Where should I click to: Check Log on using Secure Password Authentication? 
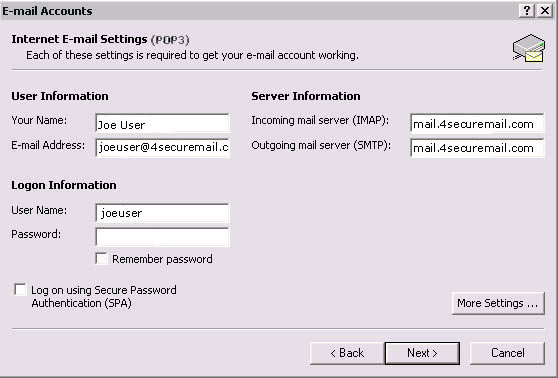point(20,290)
